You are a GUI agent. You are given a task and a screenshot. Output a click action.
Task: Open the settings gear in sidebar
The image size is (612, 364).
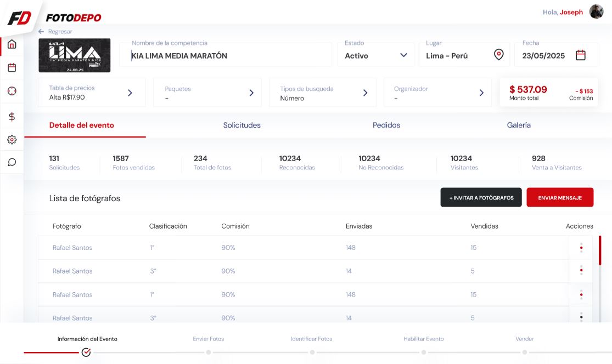click(x=12, y=140)
